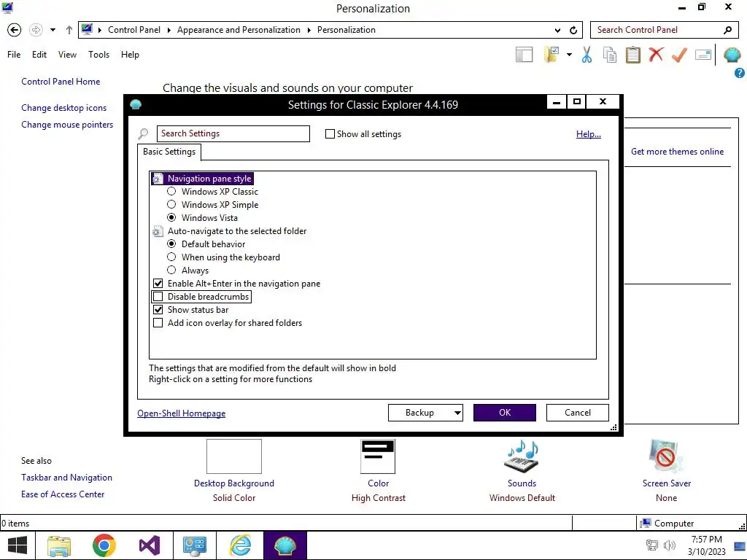Viewport: 747px width, 560px height.
Task: Open Classic Explorer settings shell icon
Action: pyautogui.click(x=732, y=55)
